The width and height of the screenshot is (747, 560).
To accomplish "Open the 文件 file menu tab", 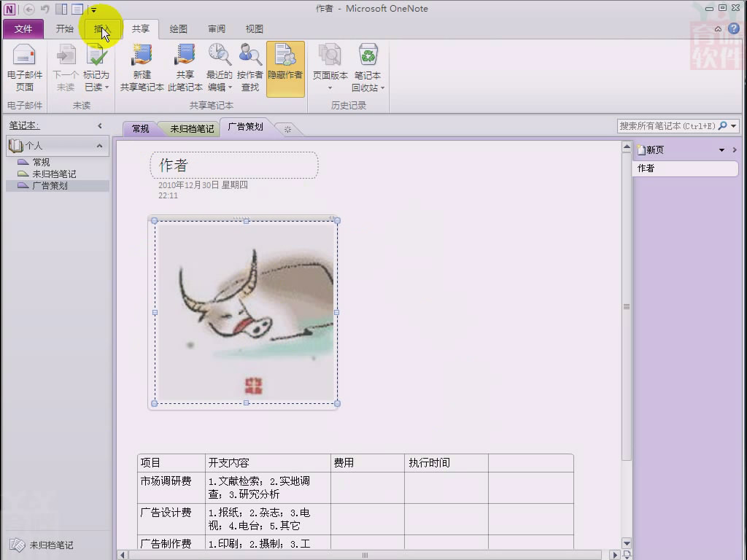I will 23,29.
